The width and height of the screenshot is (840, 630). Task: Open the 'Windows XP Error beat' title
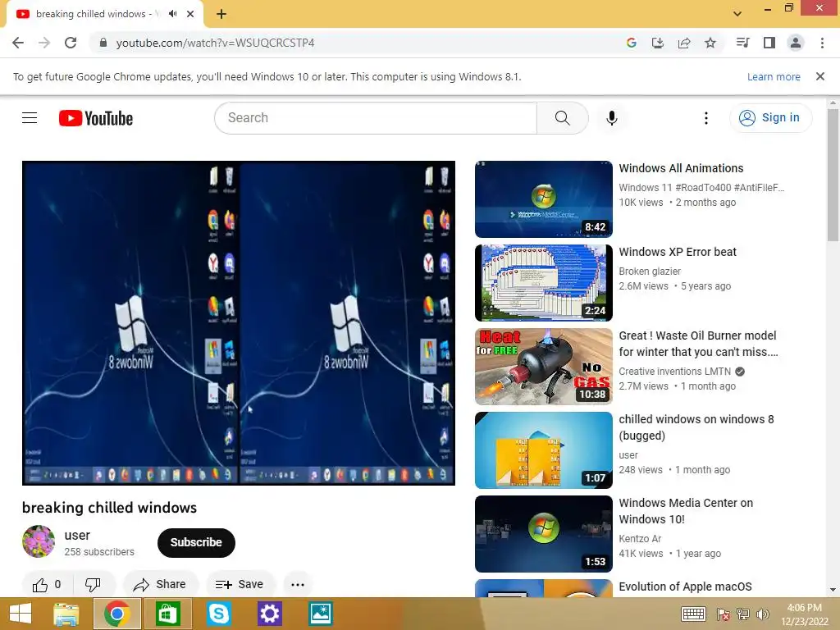point(677,252)
